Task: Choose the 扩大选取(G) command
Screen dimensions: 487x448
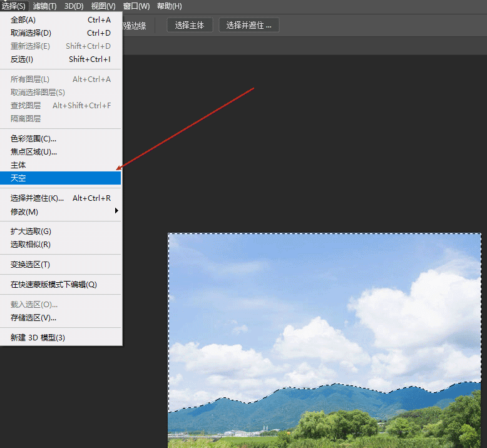Action: [31, 232]
